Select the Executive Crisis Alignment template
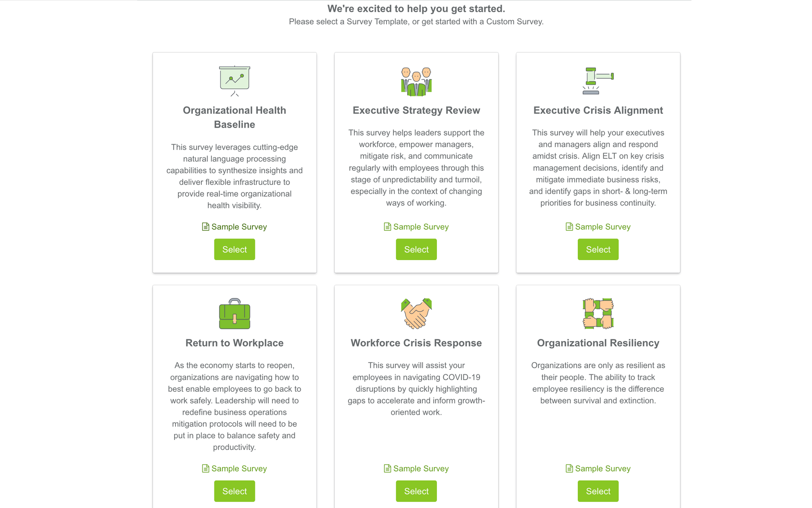The height and width of the screenshot is (508, 812). (x=598, y=249)
